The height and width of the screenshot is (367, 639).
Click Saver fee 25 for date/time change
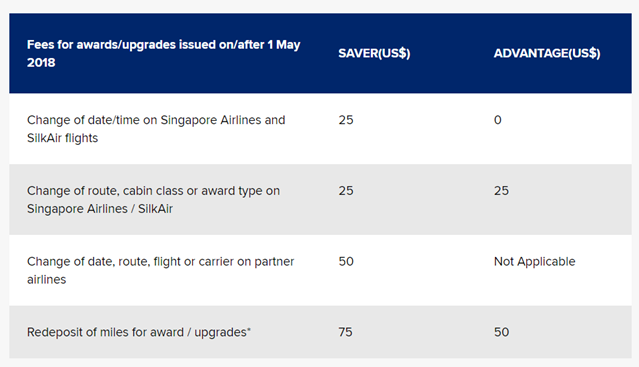pyautogui.click(x=346, y=120)
